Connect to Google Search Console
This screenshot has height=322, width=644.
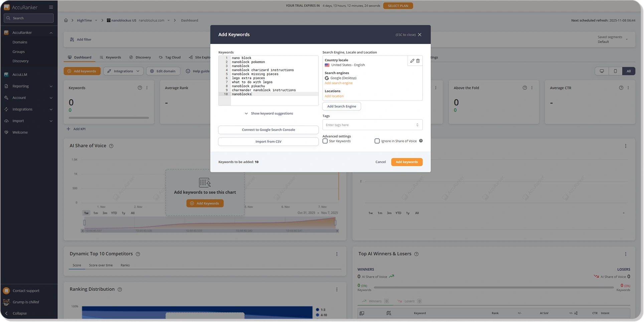point(268,130)
